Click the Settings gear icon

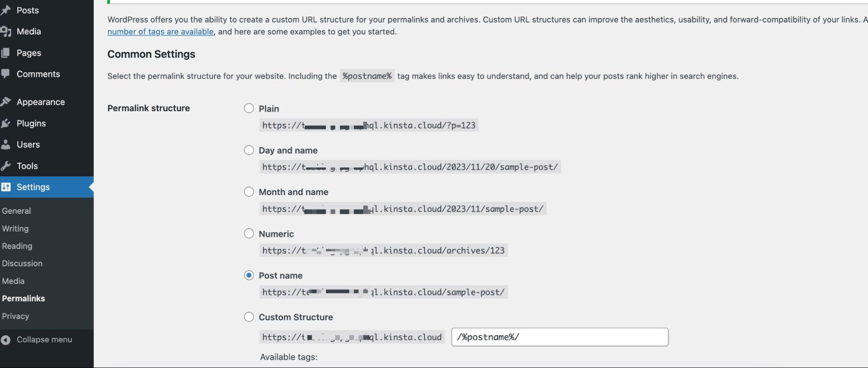point(6,187)
